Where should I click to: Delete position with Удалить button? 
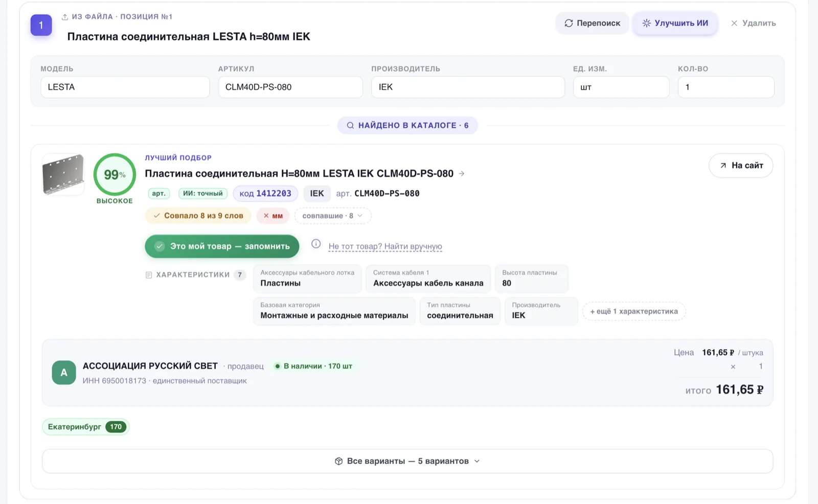coord(754,23)
